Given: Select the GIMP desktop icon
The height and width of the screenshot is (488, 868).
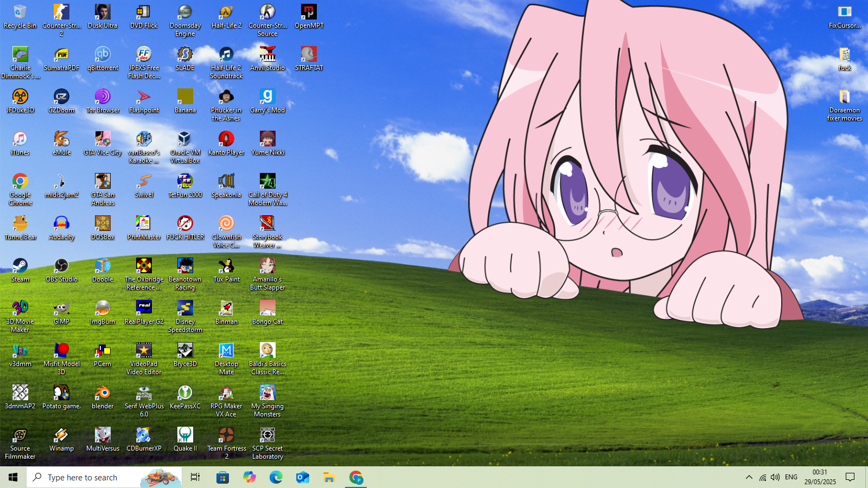Looking at the screenshot, I should 61,313.
